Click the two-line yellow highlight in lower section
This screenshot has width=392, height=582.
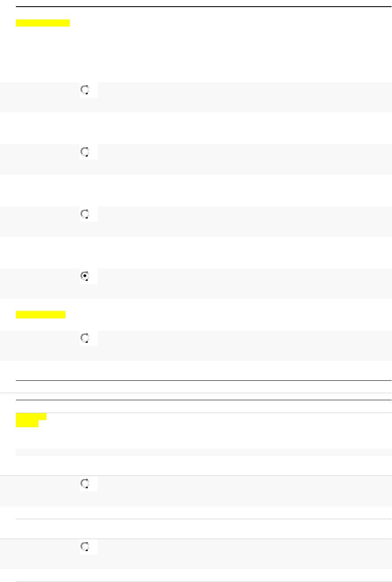click(x=31, y=420)
